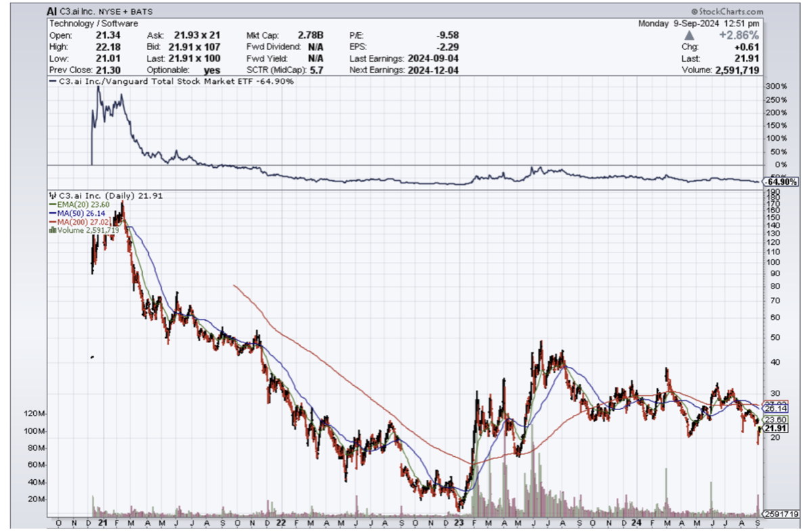Click the blue MA(50) legend line marker
Image resolution: width=804 pixels, height=532 pixels.
pyautogui.click(x=53, y=213)
